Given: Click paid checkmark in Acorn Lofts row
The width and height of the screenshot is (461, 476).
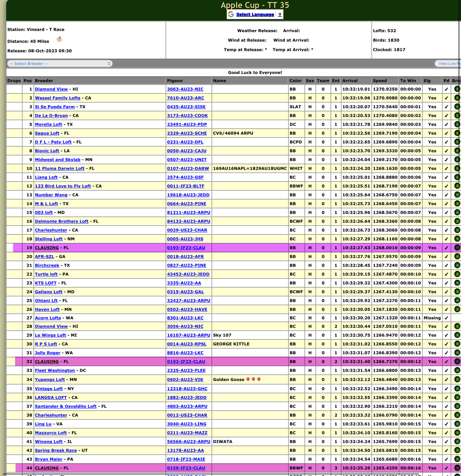Looking at the screenshot, I should [x=446, y=318].
